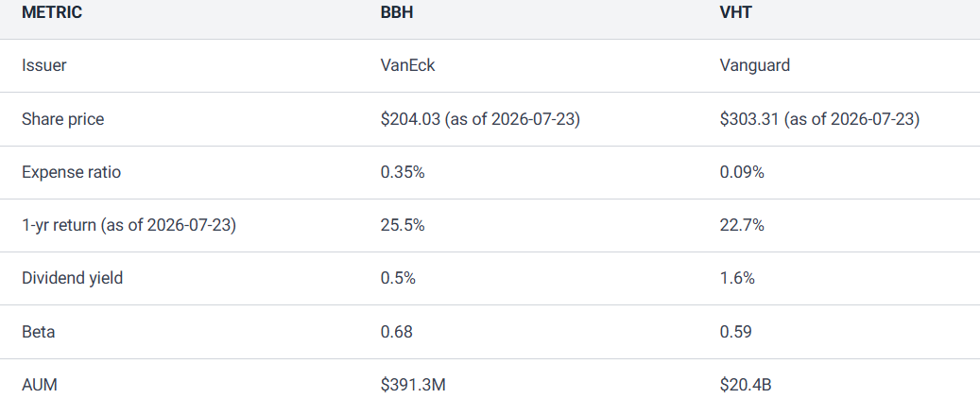980x399 pixels.
Task: Click the METRIC column header
Action: click(52, 12)
